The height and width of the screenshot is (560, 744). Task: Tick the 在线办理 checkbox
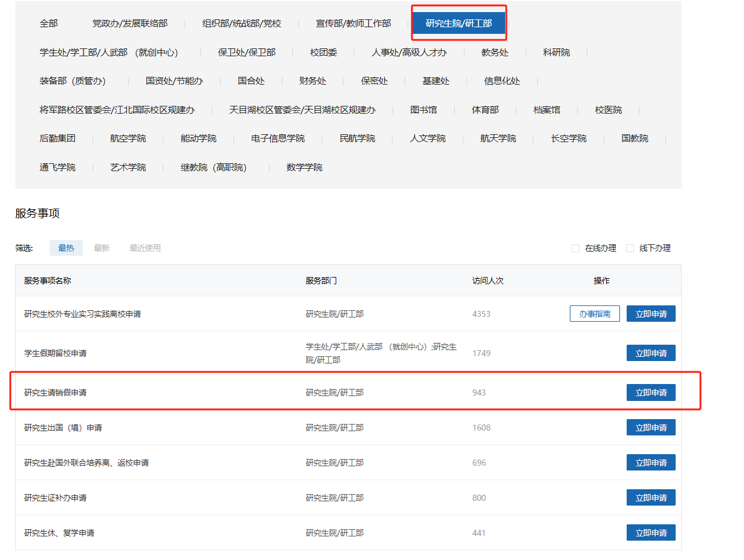click(x=575, y=249)
